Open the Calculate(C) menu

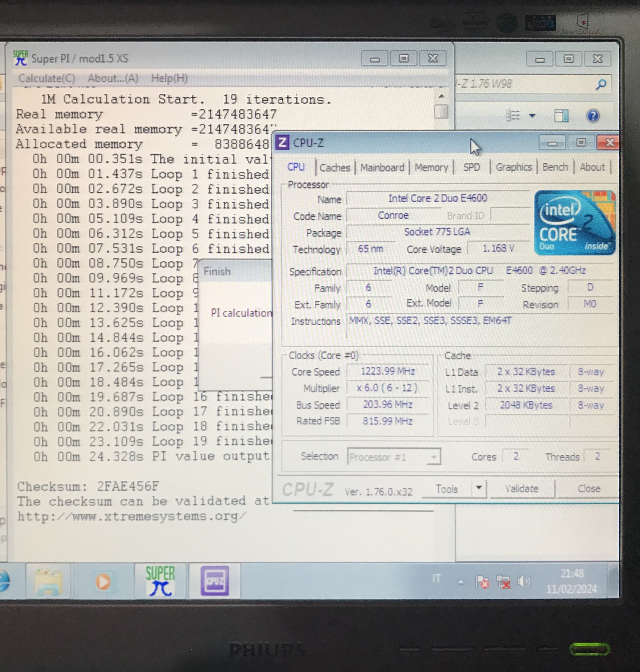click(x=47, y=78)
